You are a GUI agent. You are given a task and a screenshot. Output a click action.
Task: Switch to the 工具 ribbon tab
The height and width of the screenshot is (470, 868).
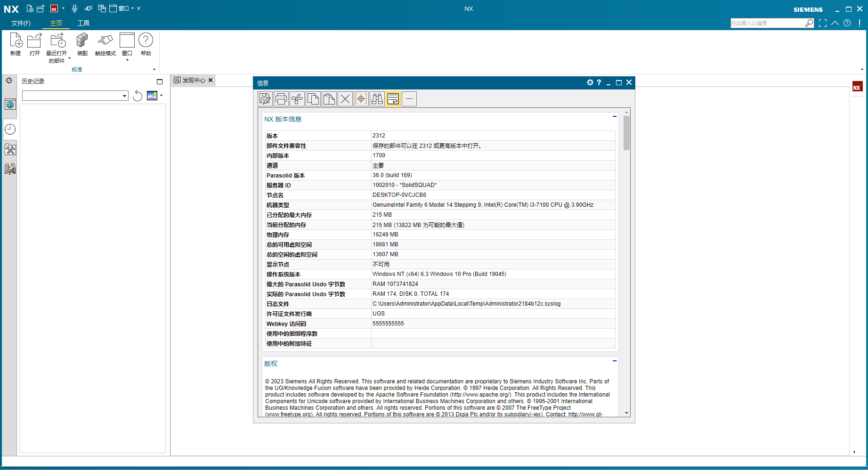point(83,23)
